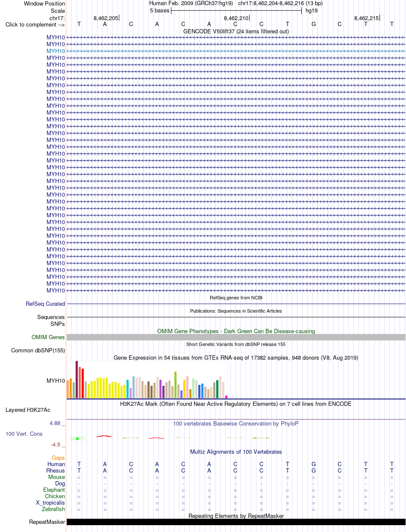Click the yellow-green GTEx expression bar
Image resolution: width=406 pixels, height=532 pixels.
tap(176, 385)
